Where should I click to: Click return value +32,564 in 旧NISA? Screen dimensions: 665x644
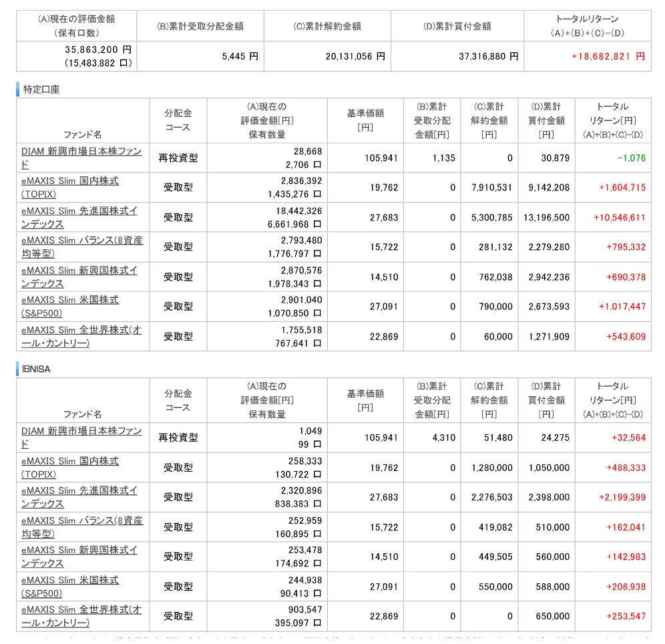pyautogui.click(x=628, y=438)
